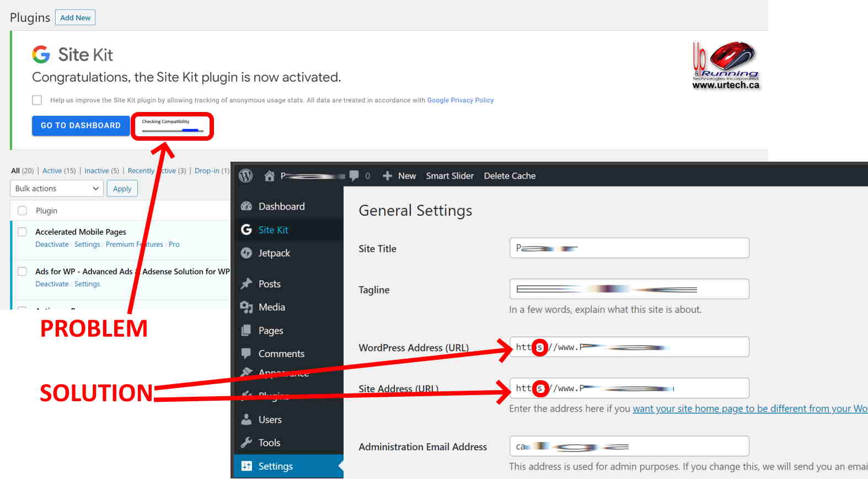Open the New content menu in admin bar
This screenshot has height=479, width=868.
(399, 176)
